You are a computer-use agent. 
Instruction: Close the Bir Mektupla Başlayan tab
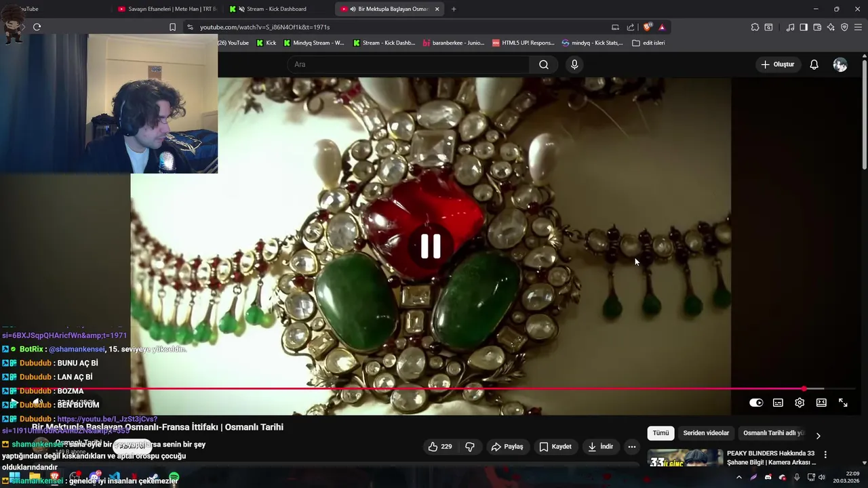437,9
